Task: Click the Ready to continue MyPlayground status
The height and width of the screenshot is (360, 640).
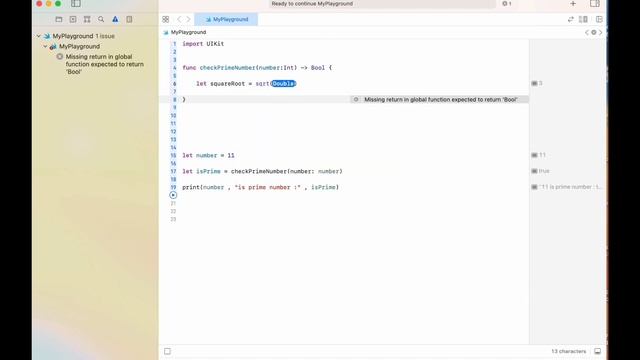Action: click(x=312, y=4)
